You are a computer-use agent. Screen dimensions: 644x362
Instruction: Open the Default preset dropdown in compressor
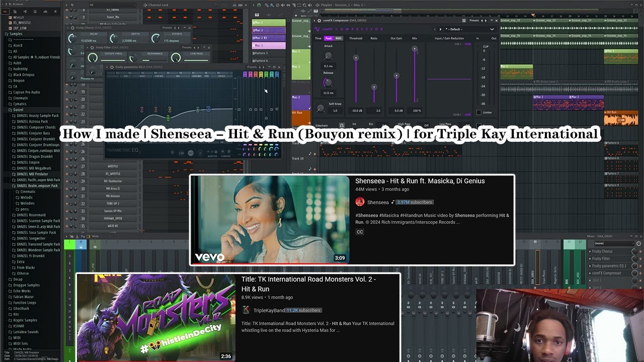470,29
